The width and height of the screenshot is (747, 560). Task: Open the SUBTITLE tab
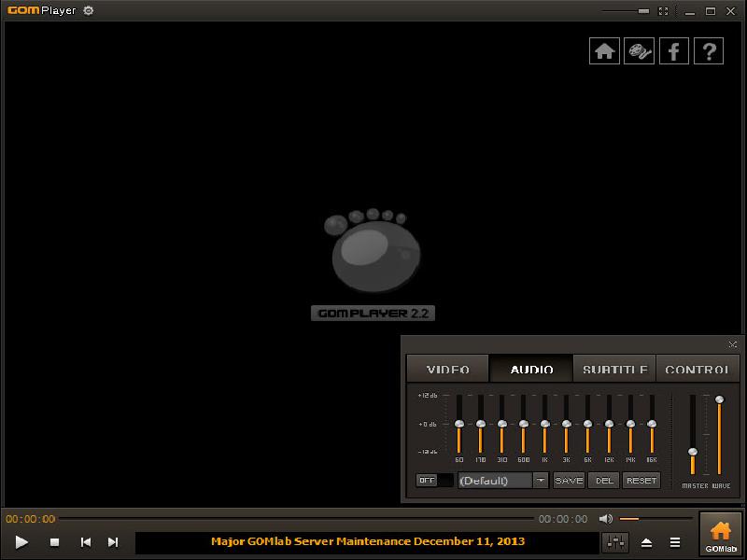[614, 368]
